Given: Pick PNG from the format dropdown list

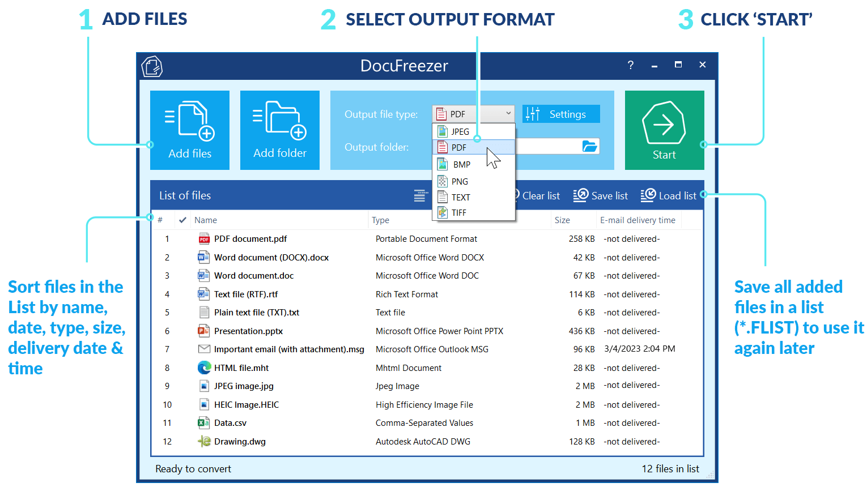Looking at the screenshot, I should click(460, 182).
